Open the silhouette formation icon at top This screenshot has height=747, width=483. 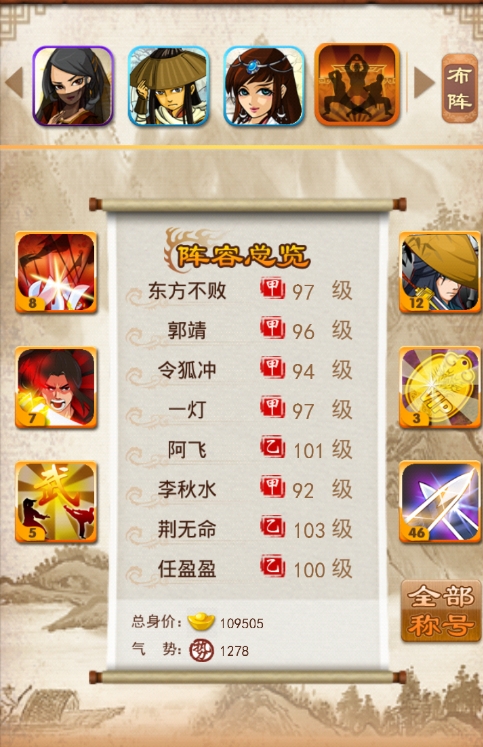coord(357,84)
